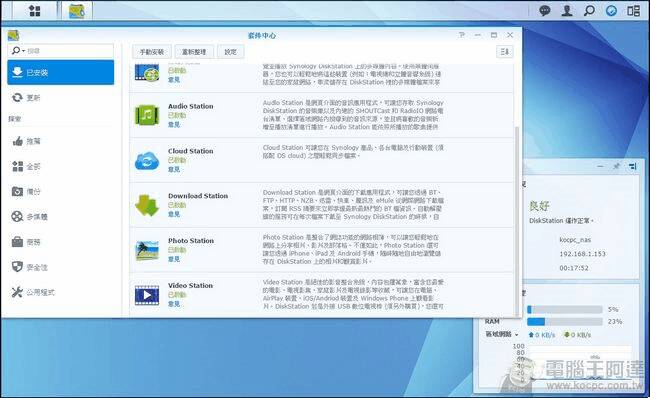Open the DSM main menu grid icon

click(x=35, y=11)
